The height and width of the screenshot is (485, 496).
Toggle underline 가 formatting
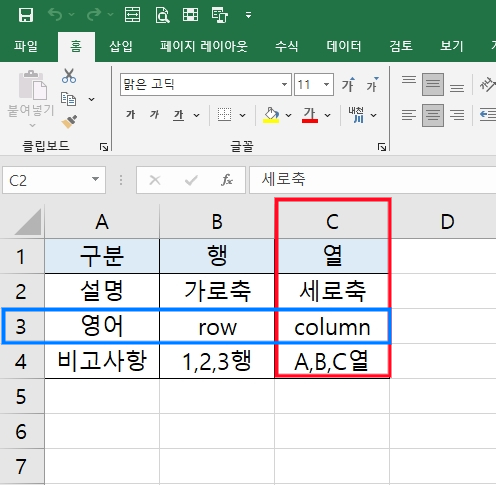[x=179, y=115]
